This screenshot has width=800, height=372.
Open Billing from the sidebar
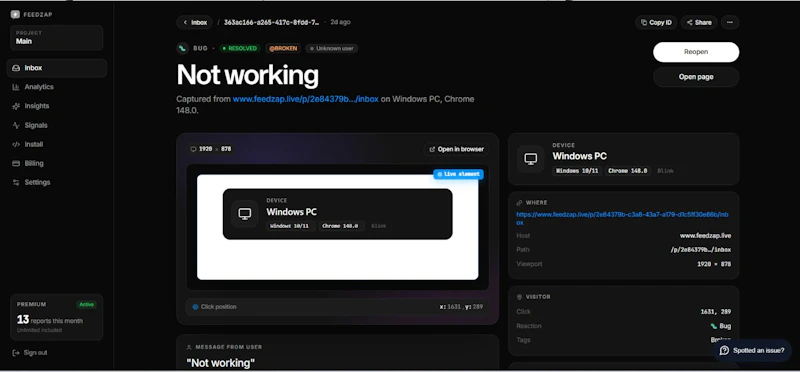click(34, 163)
